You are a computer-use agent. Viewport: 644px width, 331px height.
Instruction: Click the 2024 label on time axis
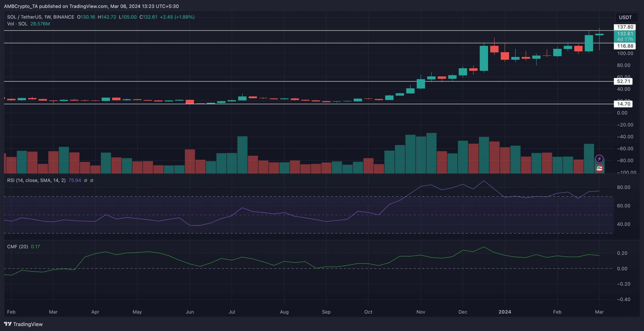click(505, 312)
